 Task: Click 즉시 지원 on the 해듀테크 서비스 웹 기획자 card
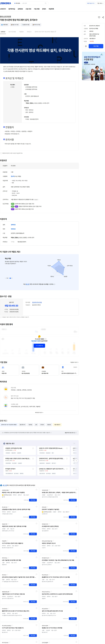pos(33,500)
